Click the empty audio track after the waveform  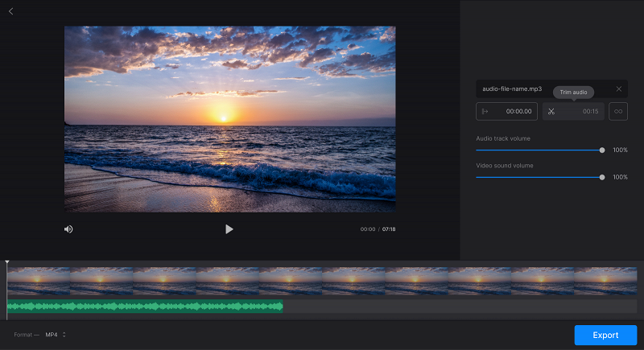coord(460,307)
